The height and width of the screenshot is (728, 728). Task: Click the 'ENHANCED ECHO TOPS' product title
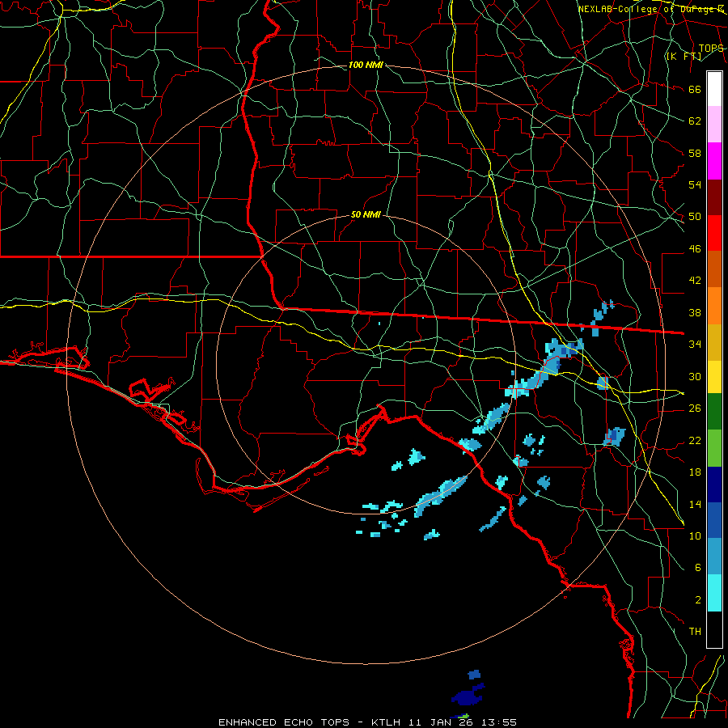[284, 722]
